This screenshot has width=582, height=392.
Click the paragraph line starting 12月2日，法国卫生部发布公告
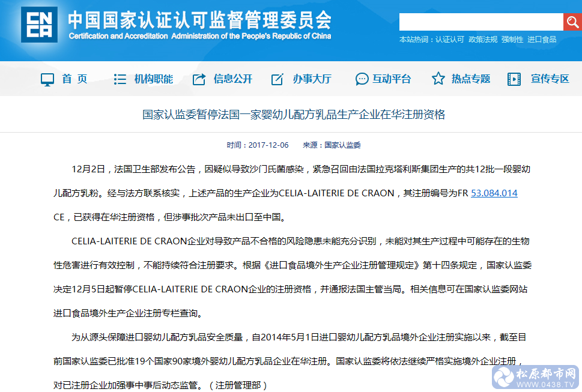[301, 169]
